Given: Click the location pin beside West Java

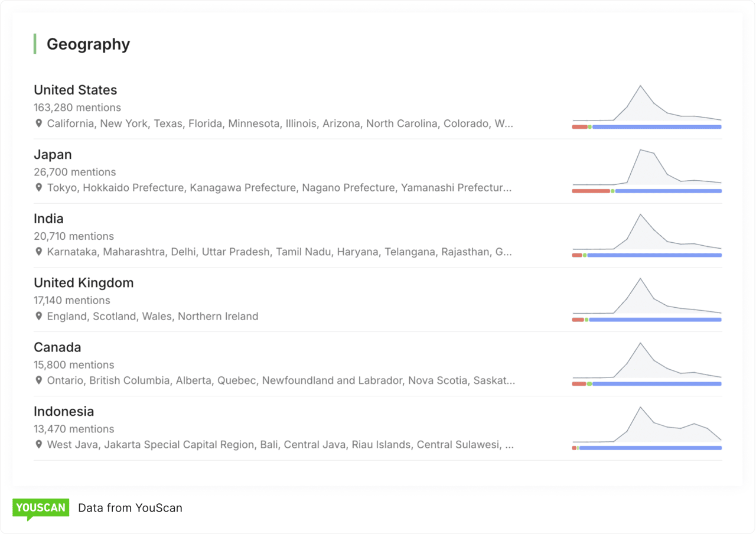Looking at the screenshot, I should click(39, 445).
